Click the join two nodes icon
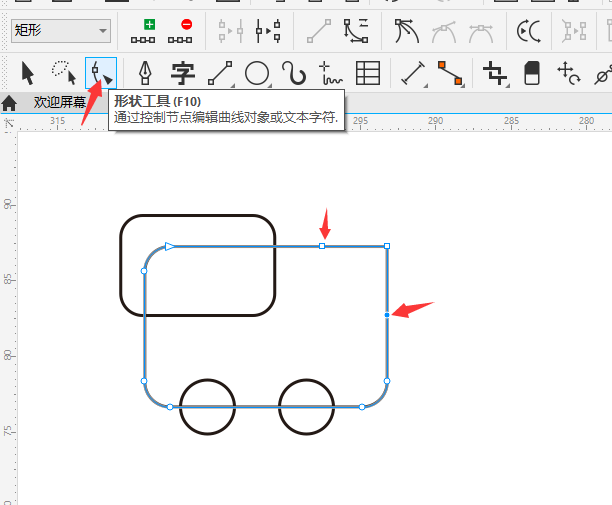Screen dimensions: 612x505 pos(231,31)
